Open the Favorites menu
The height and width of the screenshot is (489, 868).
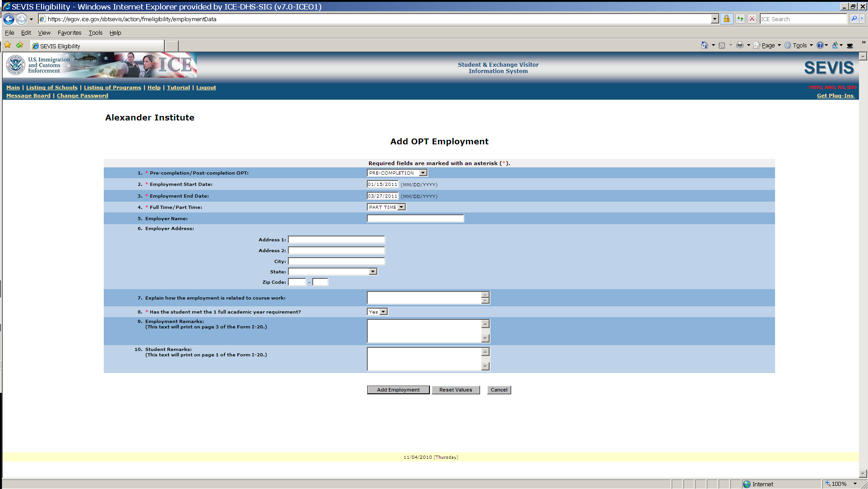tap(69, 33)
